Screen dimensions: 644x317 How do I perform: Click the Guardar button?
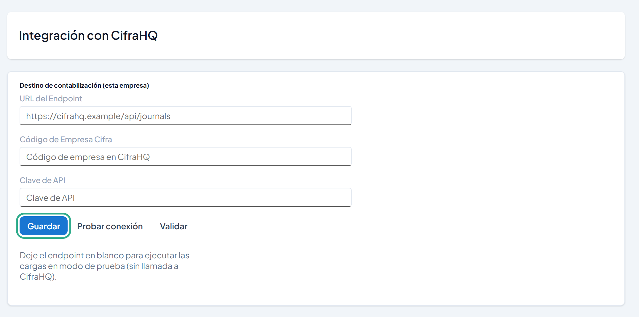44,226
